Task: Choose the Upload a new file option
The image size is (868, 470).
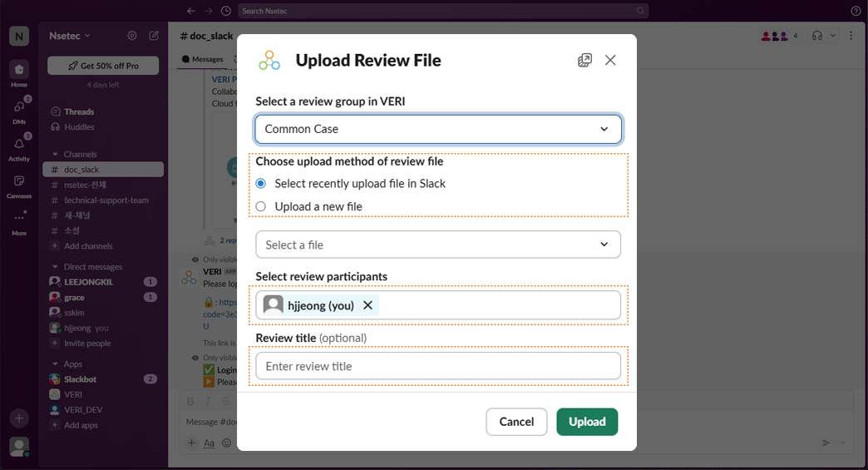Action: (x=261, y=206)
